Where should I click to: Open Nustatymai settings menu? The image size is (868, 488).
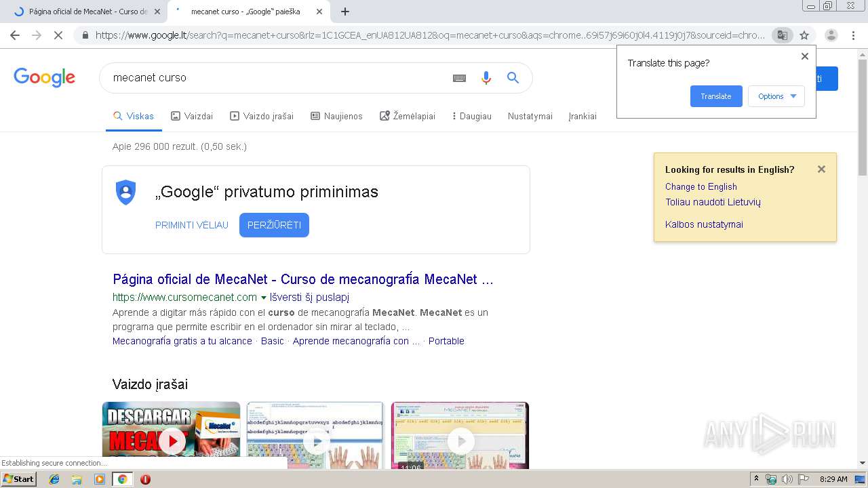pyautogui.click(x=530, y=116)
